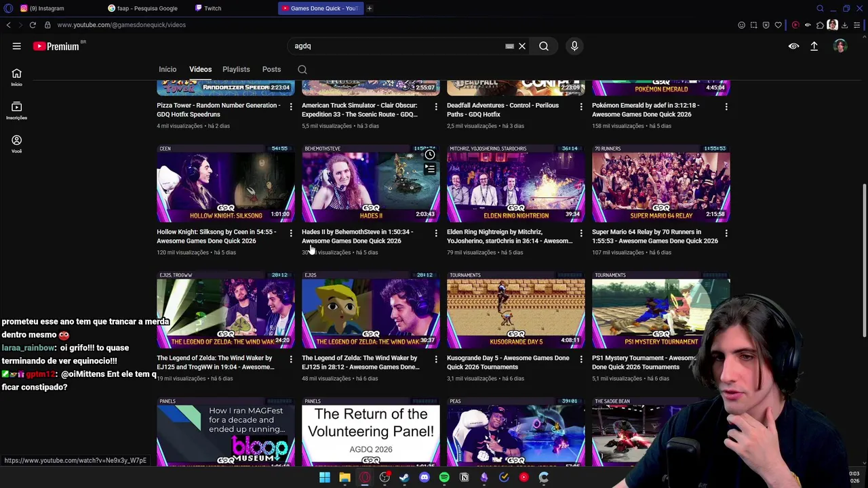
Task: Open the account avatar menu in YouTube
Action: point(840,46)
